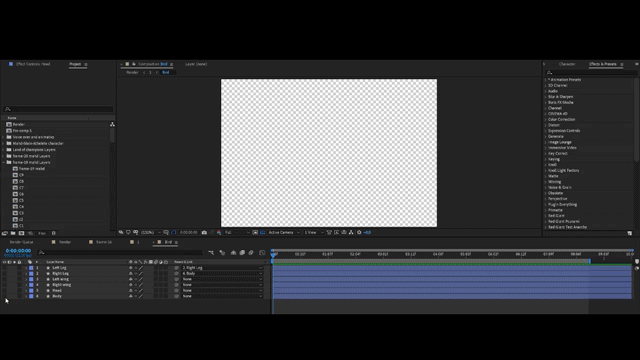The width and height of the screenshot is (640, 360).
Task: Click the new bin icon in Effects & Presets
Action: pyautogui.click(x=629, y=233)
